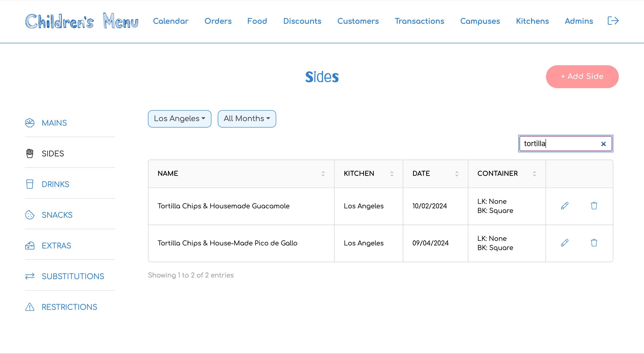Open Transactions in the nav bar

pyautogui.click(x=420, y=21)
